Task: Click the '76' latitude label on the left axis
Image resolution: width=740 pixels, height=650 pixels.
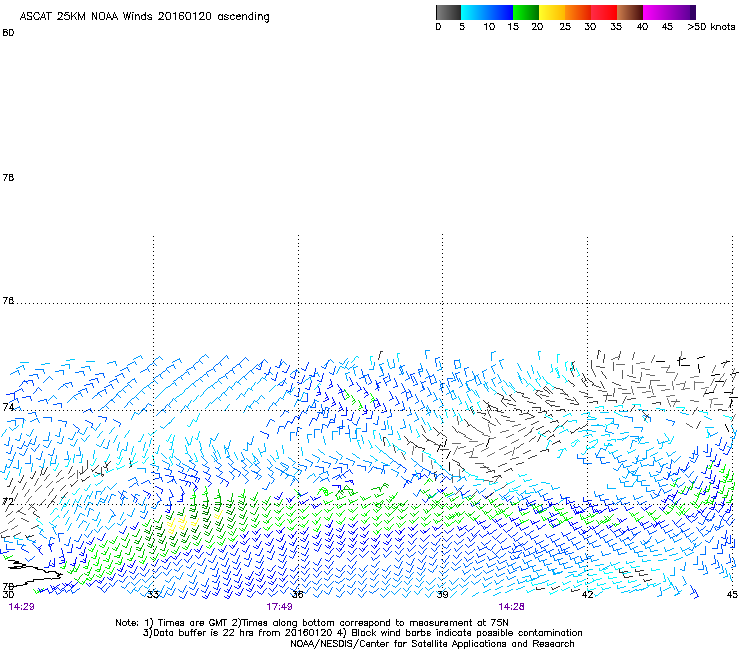Action: [x=8, y=300]
